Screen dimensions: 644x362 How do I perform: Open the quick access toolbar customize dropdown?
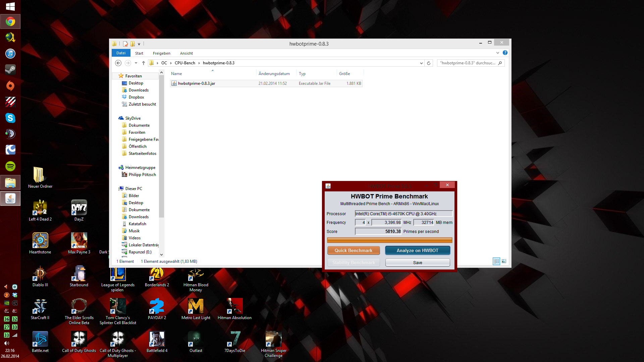(x=139, y=44)
